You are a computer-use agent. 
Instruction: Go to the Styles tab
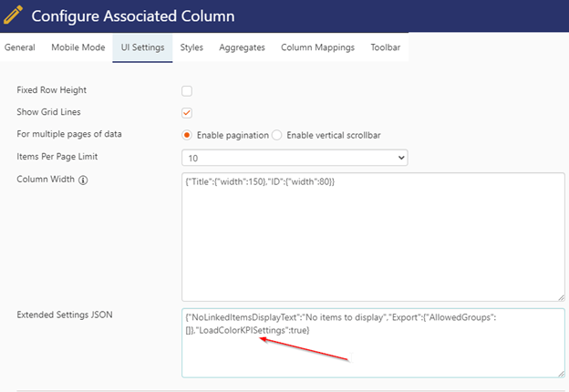point(191,47)
